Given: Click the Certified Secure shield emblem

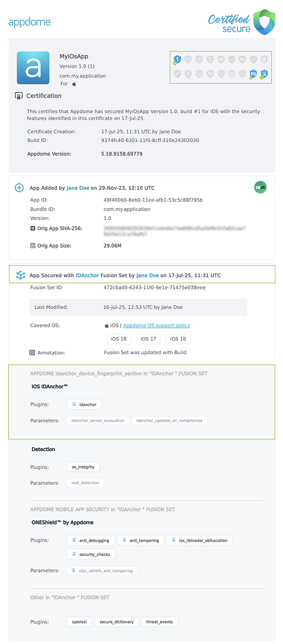Looking at the screenshot, I should [263, 22].
